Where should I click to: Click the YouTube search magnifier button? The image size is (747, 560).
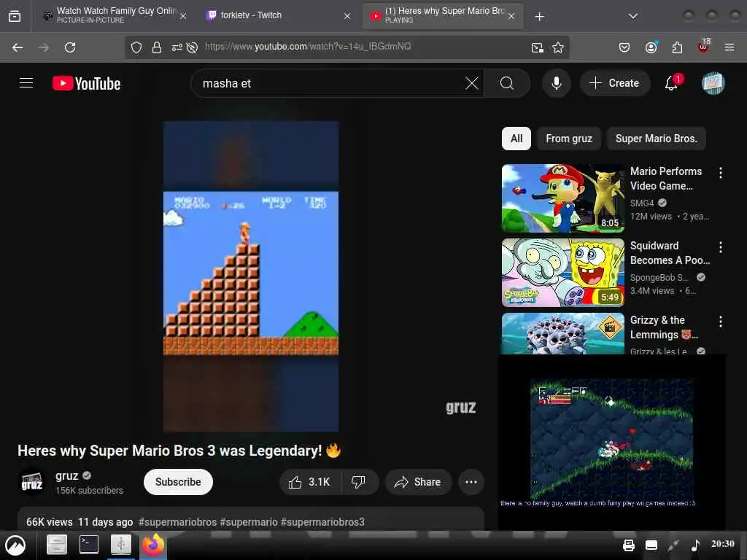(507, 83)
